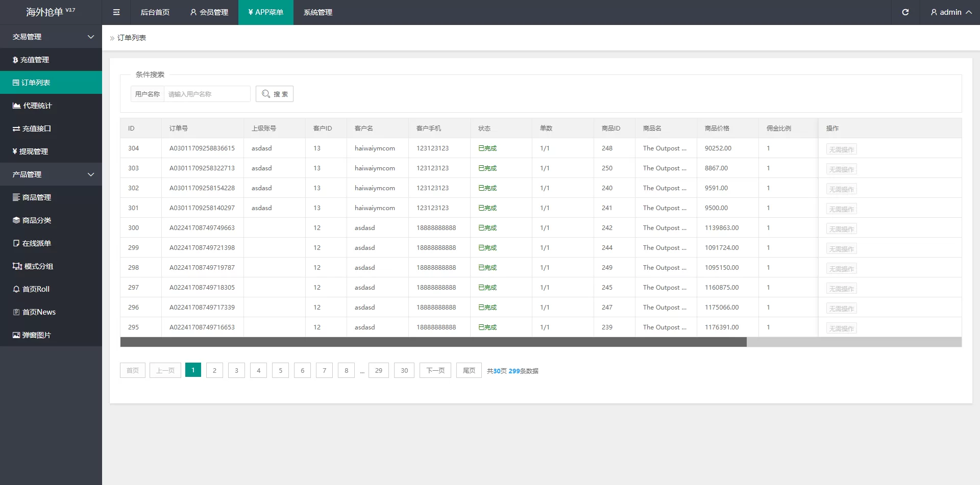Open 首页Roll bell icon item

pyautogui.click(x=35, y=289)
